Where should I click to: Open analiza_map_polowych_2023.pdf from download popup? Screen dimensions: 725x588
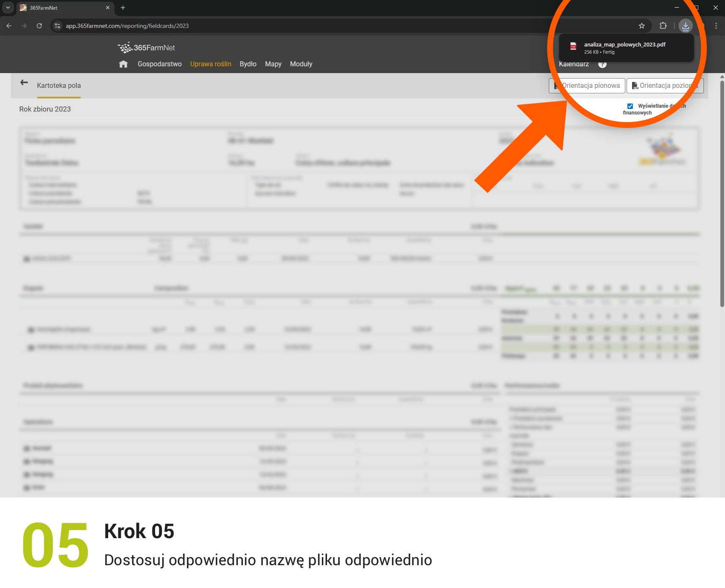click(624, 47)
